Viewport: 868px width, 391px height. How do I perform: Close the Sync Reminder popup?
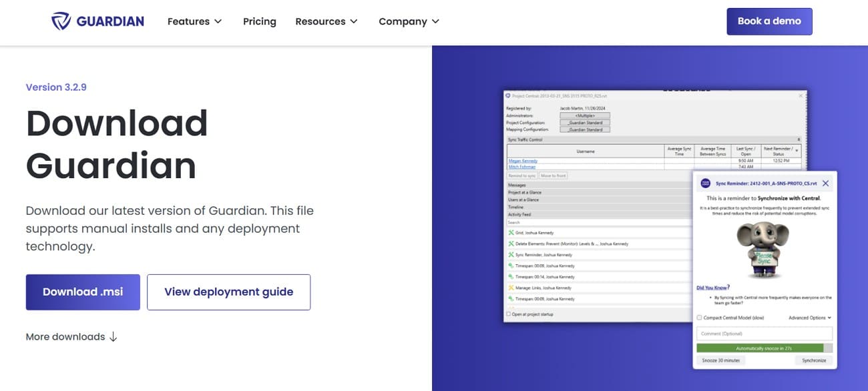pos(825,183)
